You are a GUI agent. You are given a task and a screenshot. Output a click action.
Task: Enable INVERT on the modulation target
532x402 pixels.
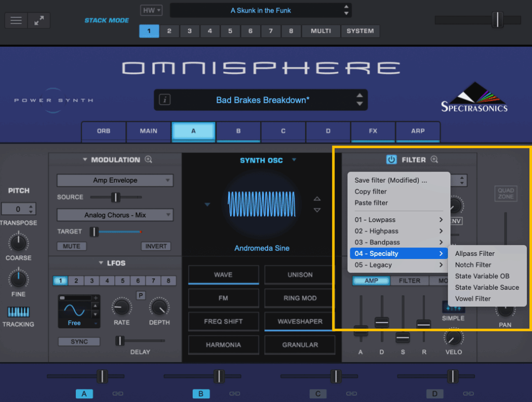point(156,246)
